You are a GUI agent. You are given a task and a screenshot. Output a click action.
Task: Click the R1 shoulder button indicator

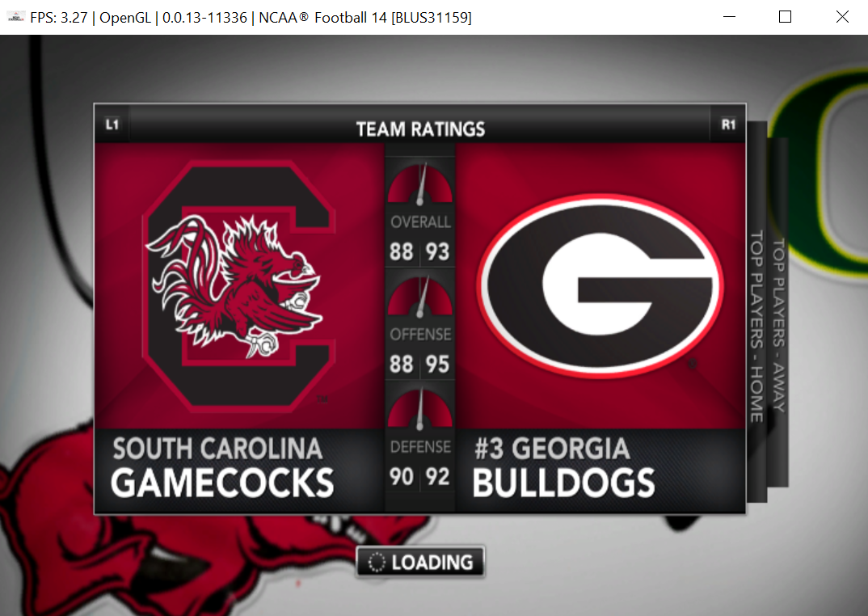point(728,124)
